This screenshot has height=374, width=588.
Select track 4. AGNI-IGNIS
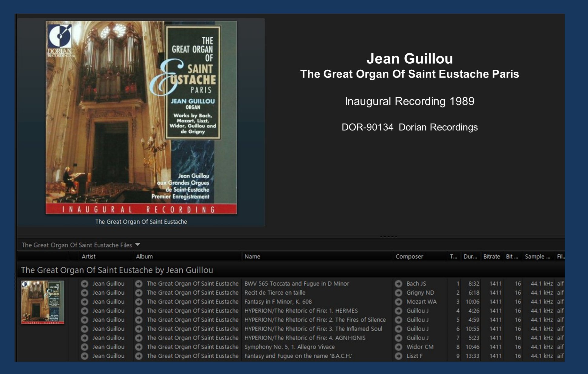[305, 338]
